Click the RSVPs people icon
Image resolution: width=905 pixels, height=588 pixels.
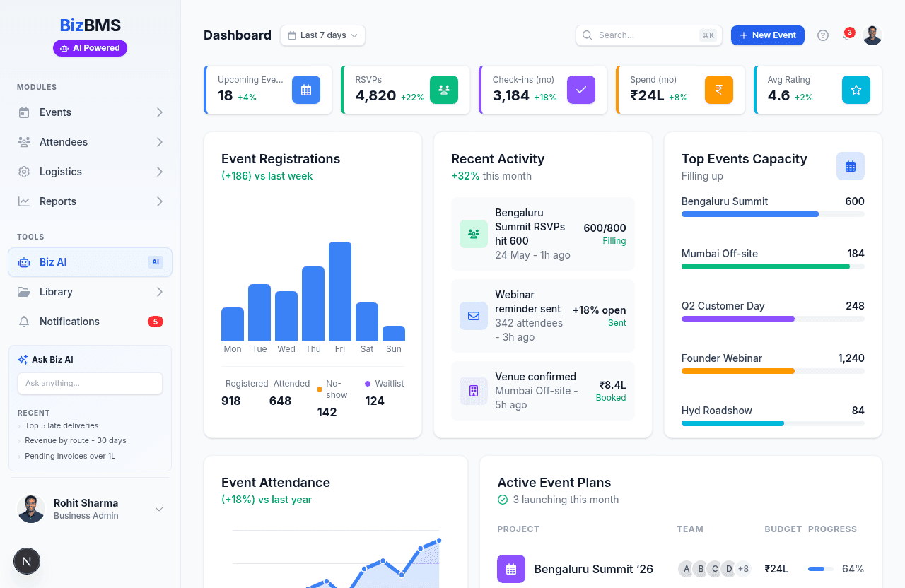(x=443, y=90)
